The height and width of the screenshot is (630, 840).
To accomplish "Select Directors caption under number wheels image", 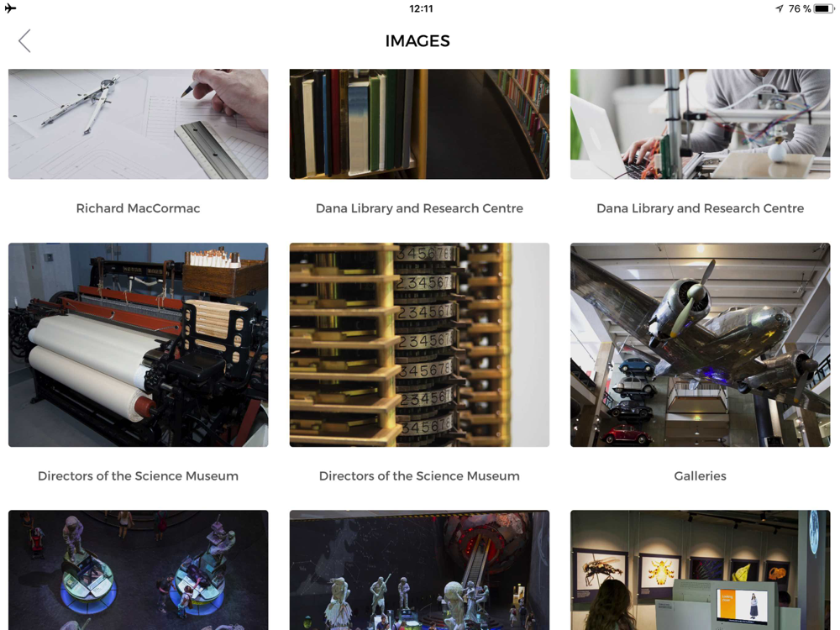I will point(419,475).
